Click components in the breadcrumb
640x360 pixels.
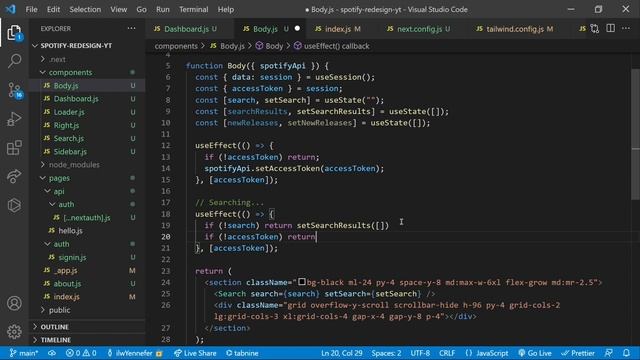[x=176, y=46]
